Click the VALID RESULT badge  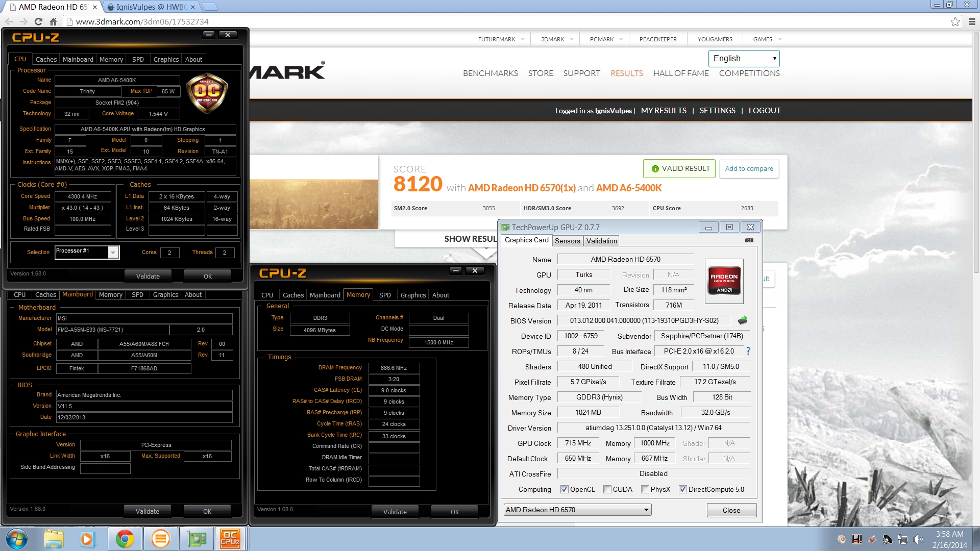(680, 168)
